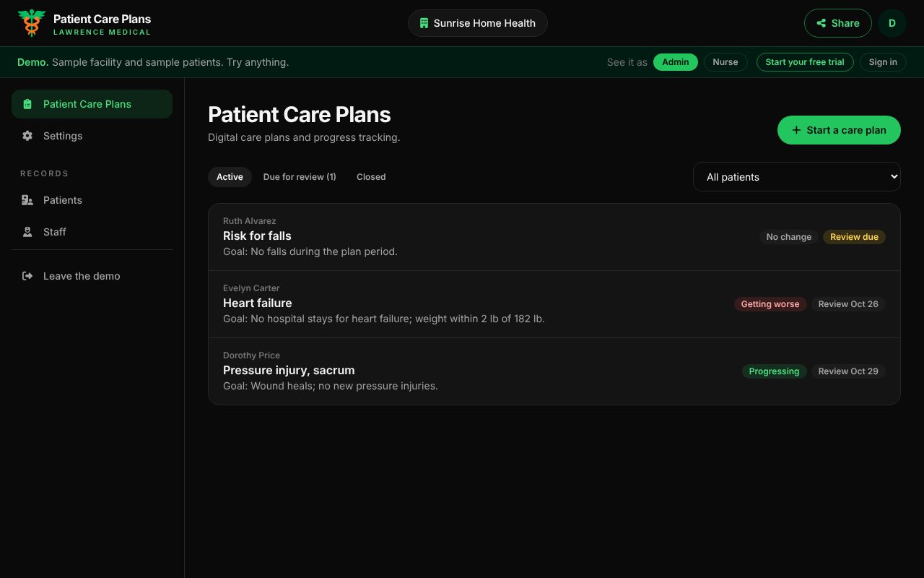Click Leave the demo
924x578 pixels.
92,276
